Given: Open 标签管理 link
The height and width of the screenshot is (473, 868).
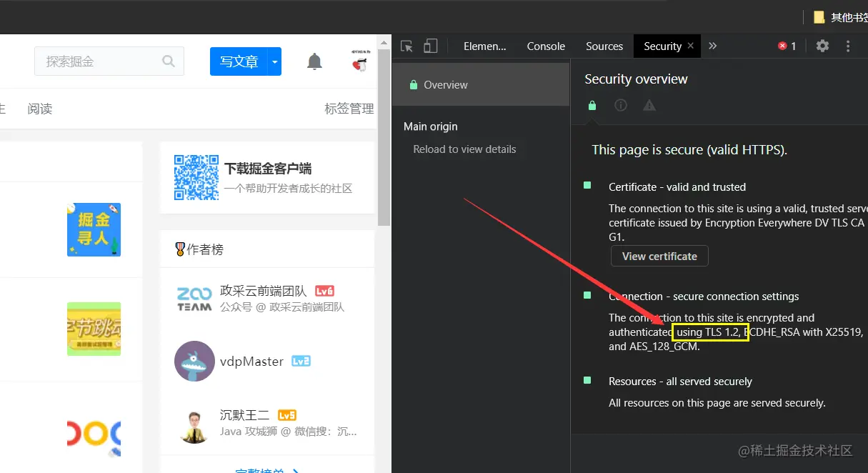Looking at the screenshot, I should [x=349, y=109].
